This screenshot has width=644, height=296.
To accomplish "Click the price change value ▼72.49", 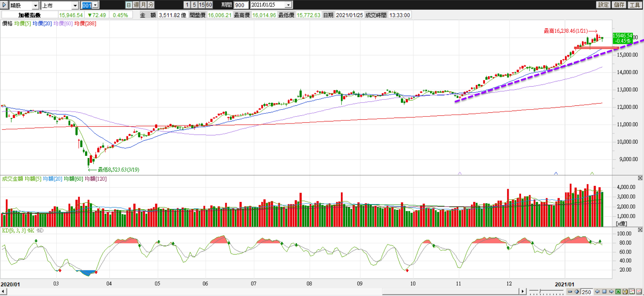I will tap(97, 15).
